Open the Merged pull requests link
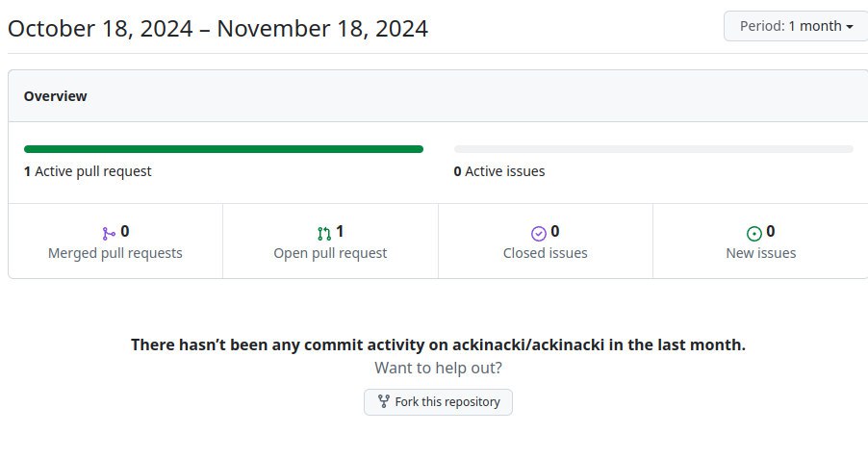 pyautogui.click(x=115, y=253)
